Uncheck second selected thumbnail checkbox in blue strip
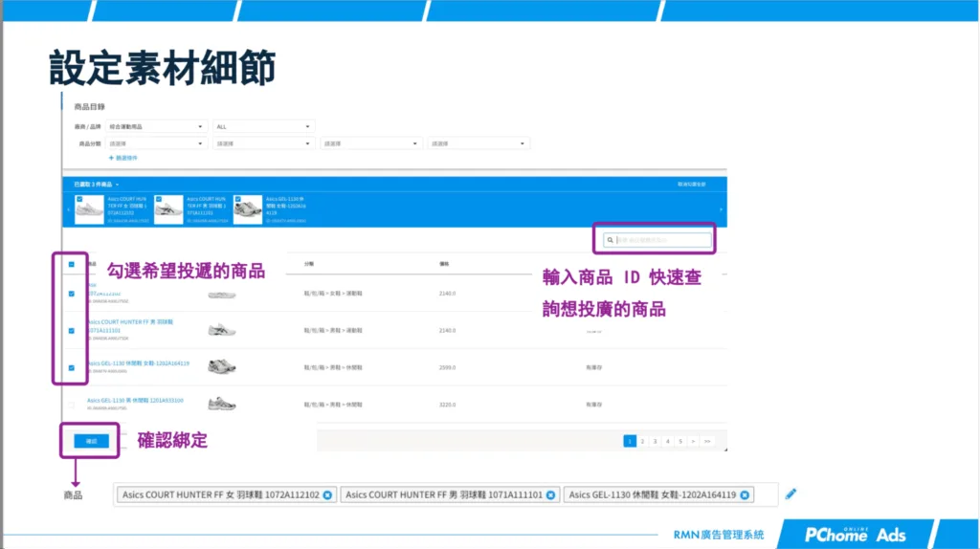 (x=159, y=199)
